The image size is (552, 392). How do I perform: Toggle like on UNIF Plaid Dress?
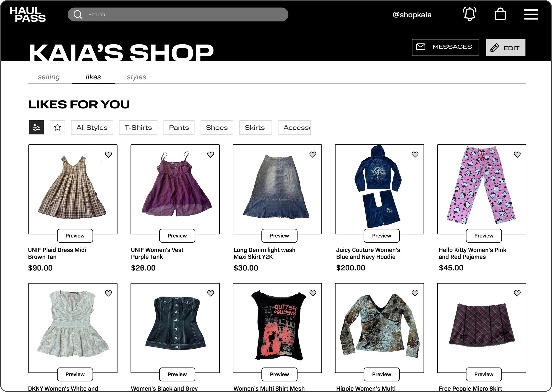coord(108,155)
